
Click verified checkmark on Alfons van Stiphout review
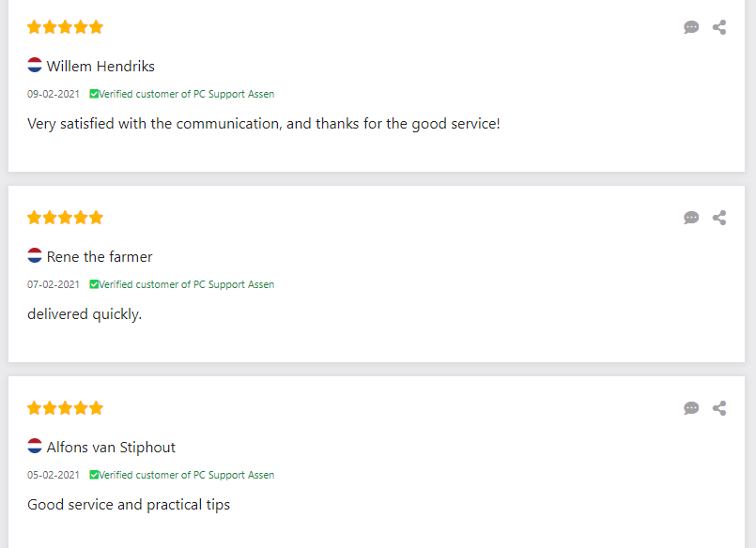94,475
